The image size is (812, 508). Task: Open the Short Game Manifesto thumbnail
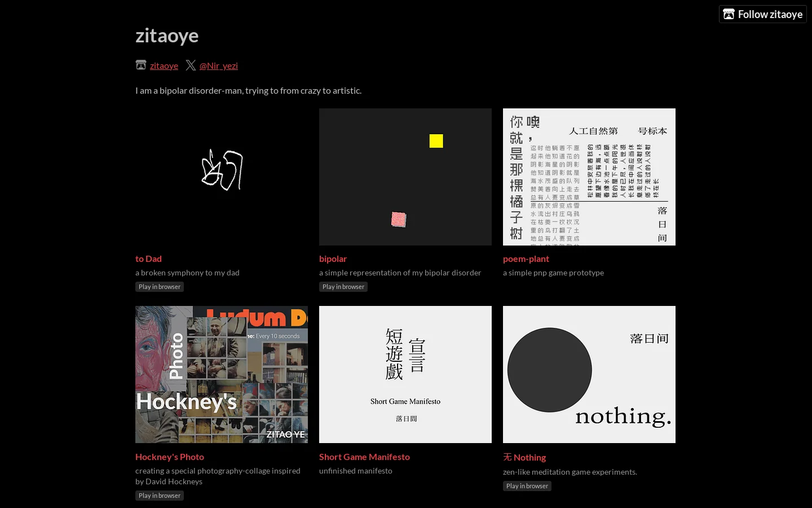405,374
